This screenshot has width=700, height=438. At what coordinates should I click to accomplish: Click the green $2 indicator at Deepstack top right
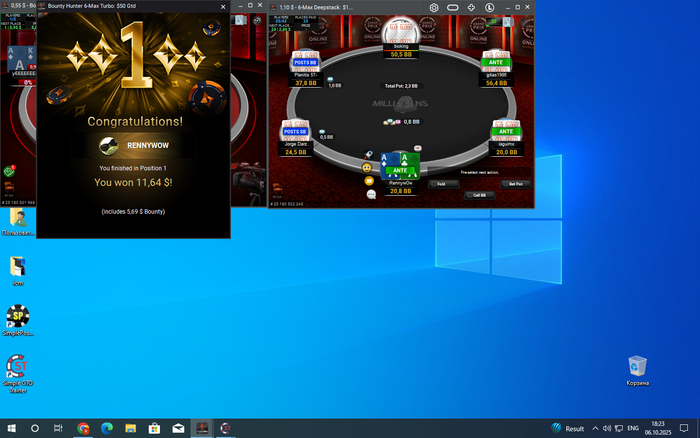click(x=494, y=21)
